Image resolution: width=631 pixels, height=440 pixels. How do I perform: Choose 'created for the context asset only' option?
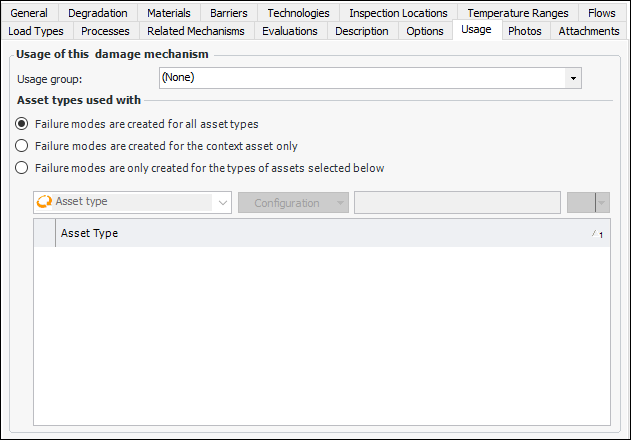point(22,146)
